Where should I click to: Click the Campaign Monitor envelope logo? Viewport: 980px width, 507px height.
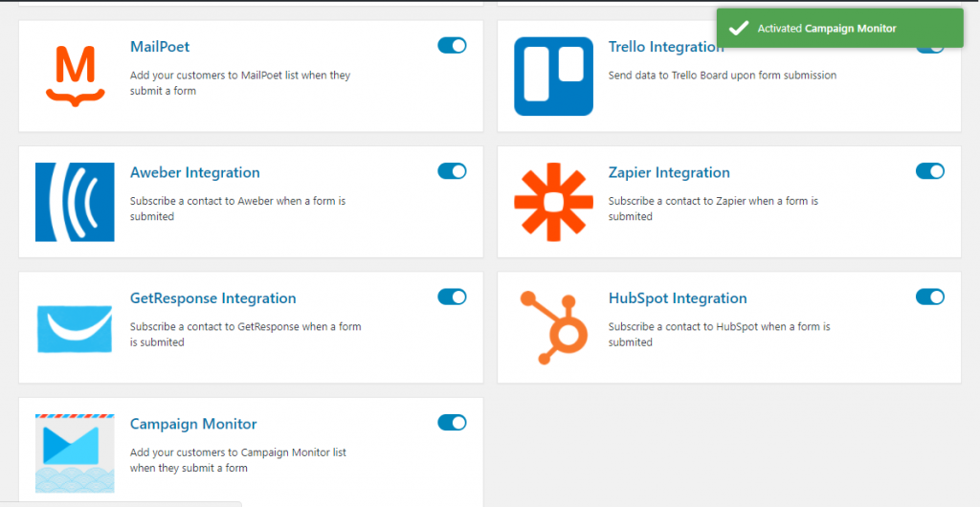[x=75, y=453]
